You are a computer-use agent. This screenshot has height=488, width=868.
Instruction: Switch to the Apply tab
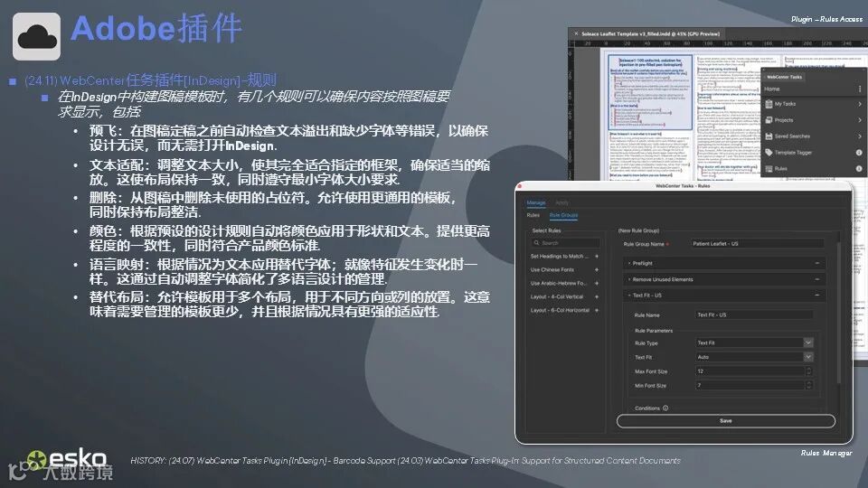561,202
